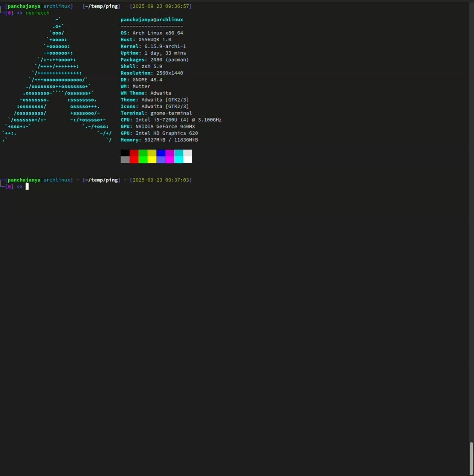Click the Icons: Adwaita [GTK2/3] line
This screenshot has height=476, width=474.
(155, 106)
